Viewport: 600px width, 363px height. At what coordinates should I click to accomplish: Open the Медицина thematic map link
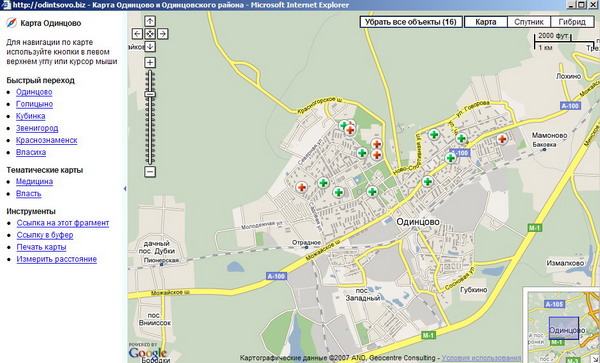pyautogui.click(x=34, y=182)
